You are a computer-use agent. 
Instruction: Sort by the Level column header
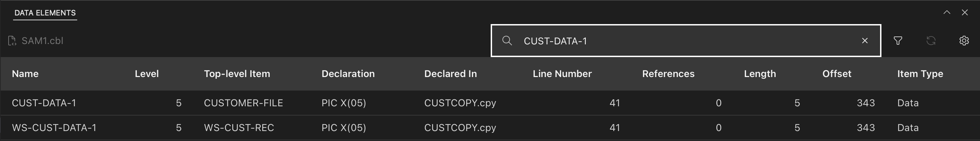(146, 74)
